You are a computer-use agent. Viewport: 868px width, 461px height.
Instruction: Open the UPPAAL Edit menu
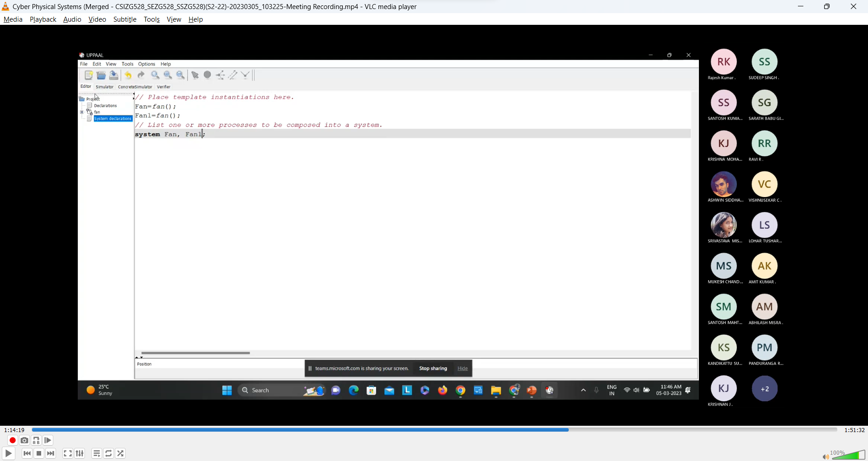pos(97,64)
